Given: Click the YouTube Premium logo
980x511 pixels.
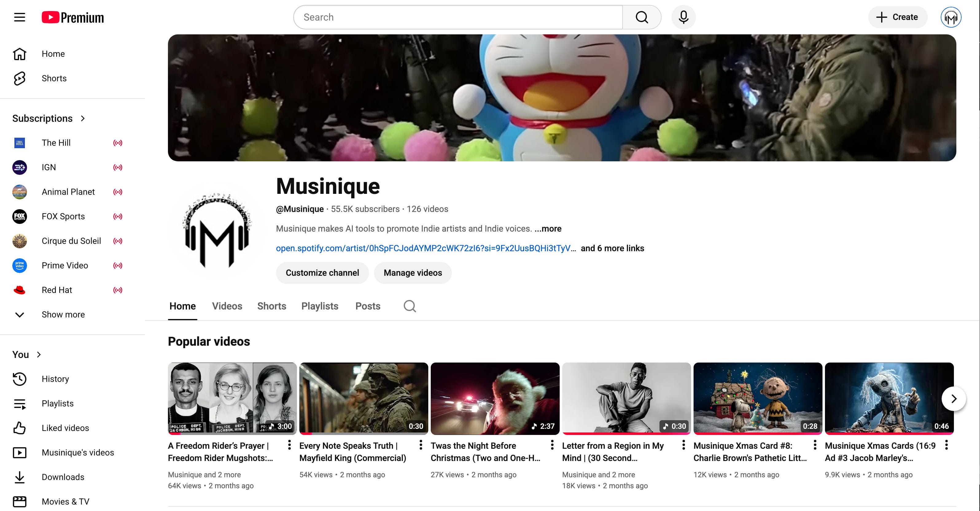Looking at the screenshot, I should [x=73, y=17].
